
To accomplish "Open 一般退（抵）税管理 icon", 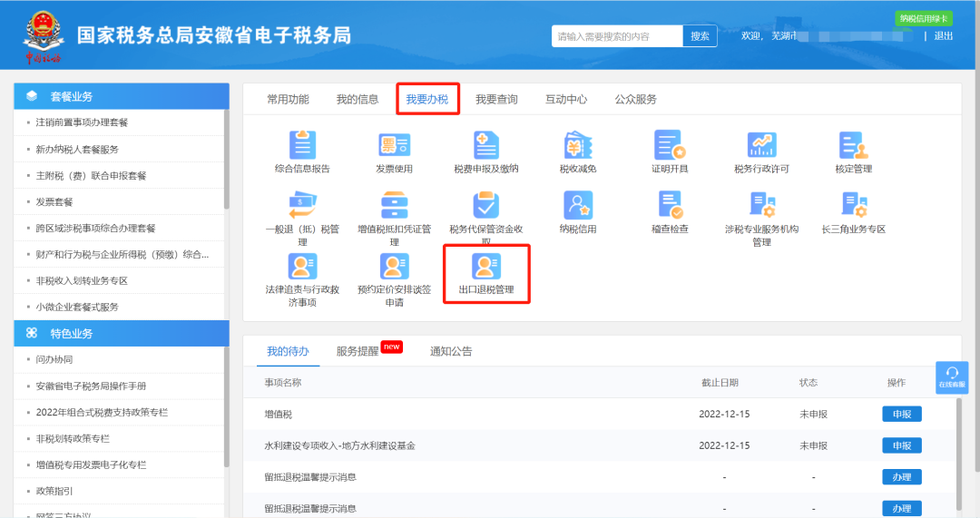I will coord(302,205).
